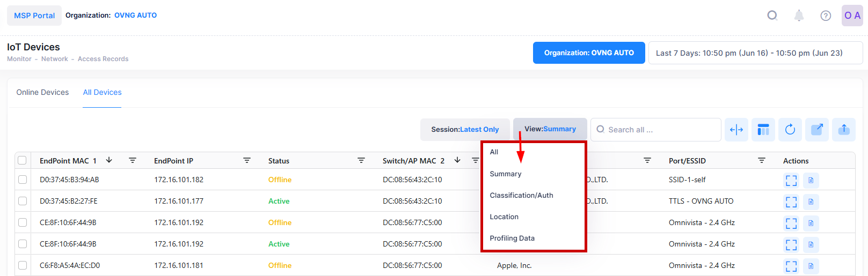Image resolution: width=868 pixels, height=276 pixels.
Task: Click the MSP Portal button
Action: coord(34,16)
